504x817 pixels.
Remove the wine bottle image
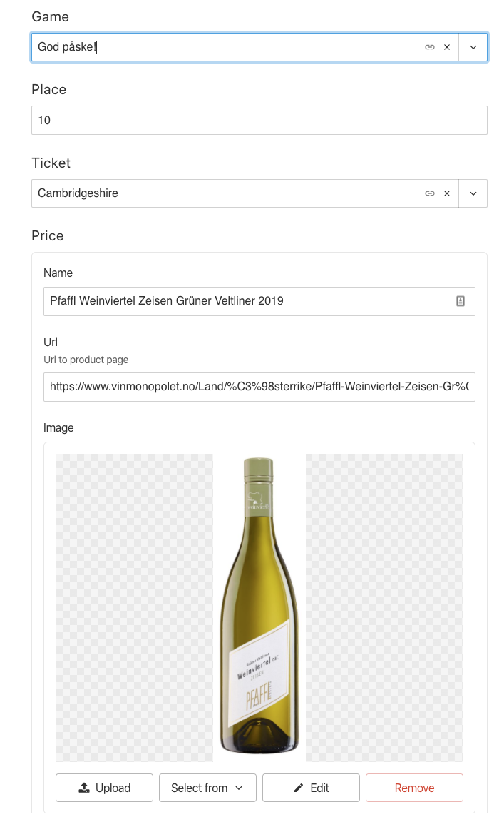[414, 788]
